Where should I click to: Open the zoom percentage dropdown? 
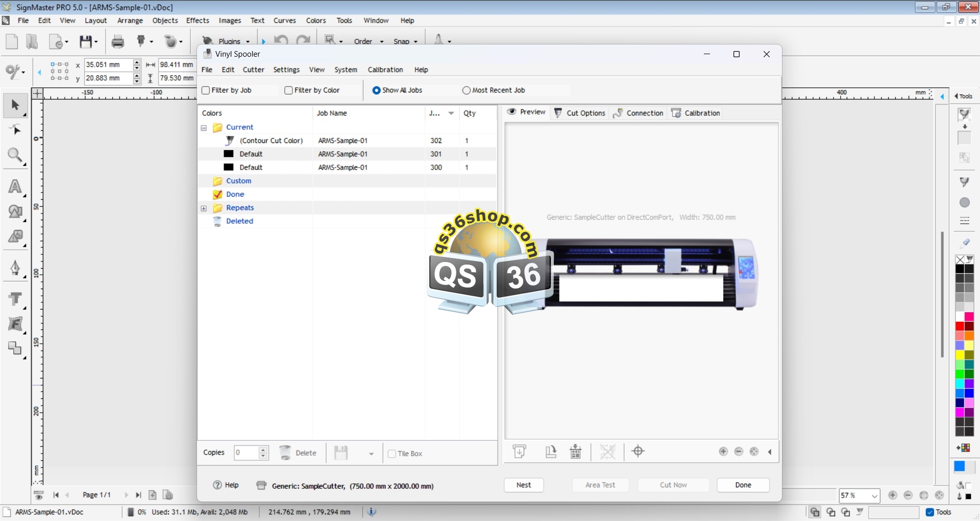[x=874, y=496]
